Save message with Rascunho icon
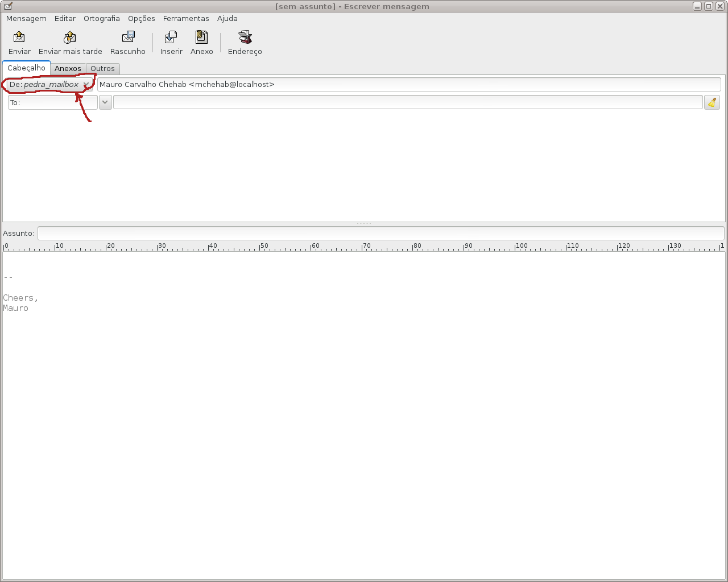Screen dimensions: 728x582 tap(128, 38)
